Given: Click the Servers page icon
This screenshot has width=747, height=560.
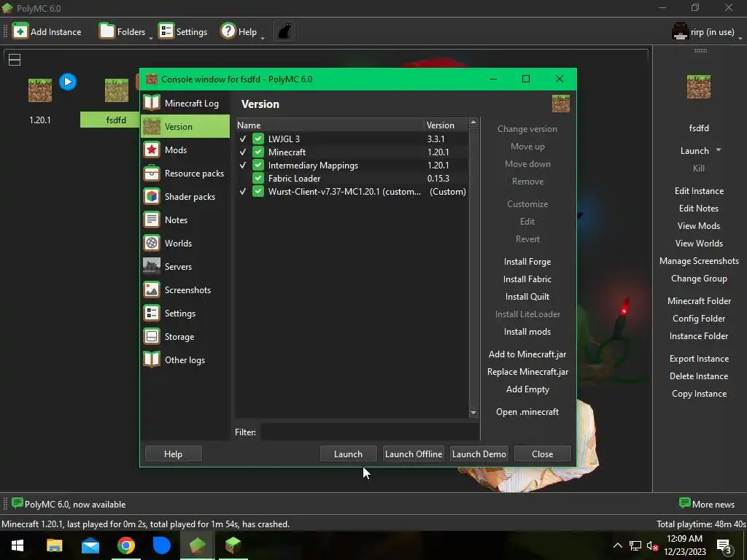Looking at the screenshot, I should (152, 267).
